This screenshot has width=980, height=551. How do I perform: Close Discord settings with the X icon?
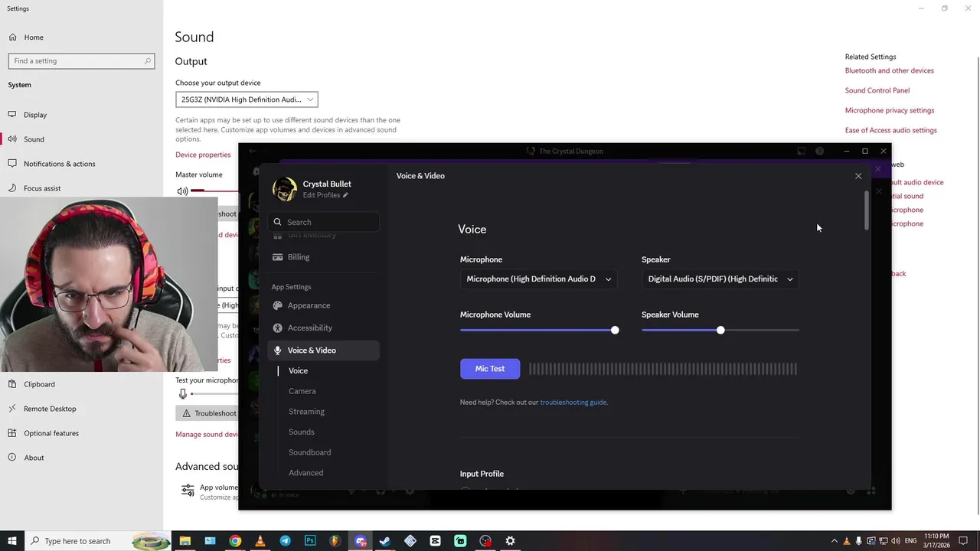(858, 176)
